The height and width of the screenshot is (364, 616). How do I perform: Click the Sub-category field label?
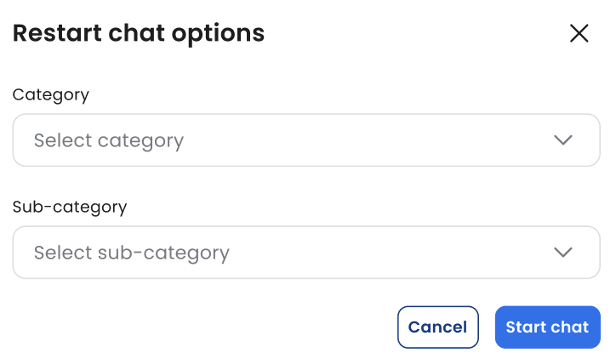(x=70, y=207)
